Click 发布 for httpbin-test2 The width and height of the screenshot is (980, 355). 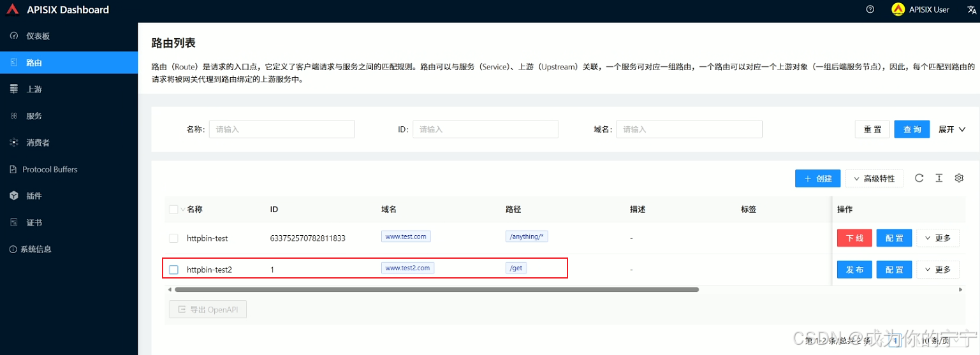pyautogui.click(x=854, y=270)
